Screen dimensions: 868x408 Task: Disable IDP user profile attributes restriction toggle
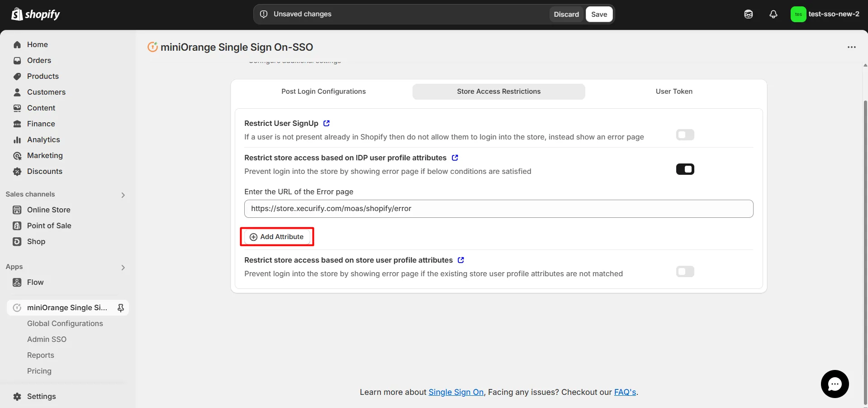(x=685, y=169)
